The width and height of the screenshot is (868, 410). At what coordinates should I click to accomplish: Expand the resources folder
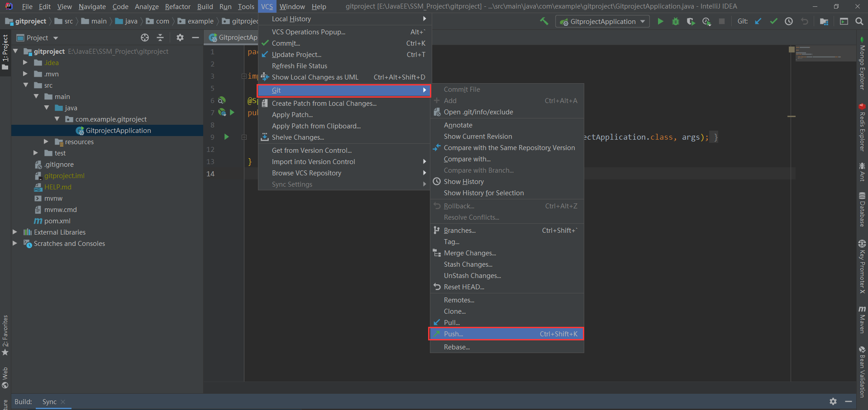tap(46, 141)
